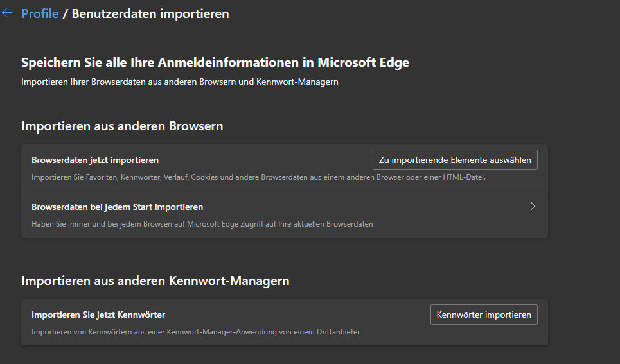Click the description about Drittanbieter Kennwort-Manager-Anwendung
This screenshot has height=364, width=620.
[195, 332]
